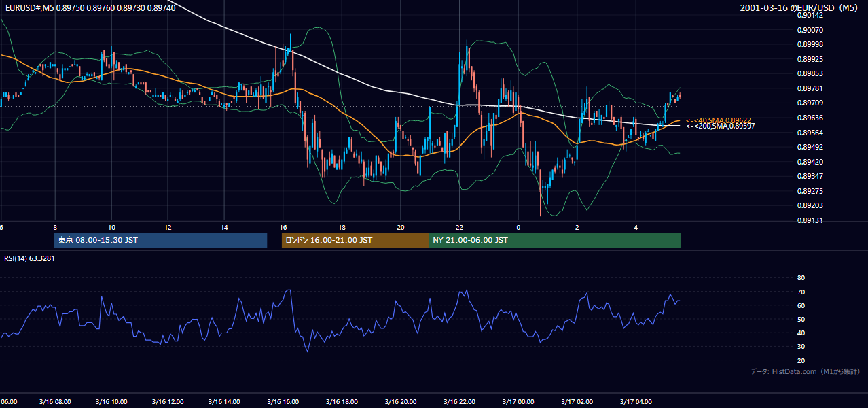Click the 3/16 12:00 bottom time label
868x408 pixels.
(x=167, y=402)
